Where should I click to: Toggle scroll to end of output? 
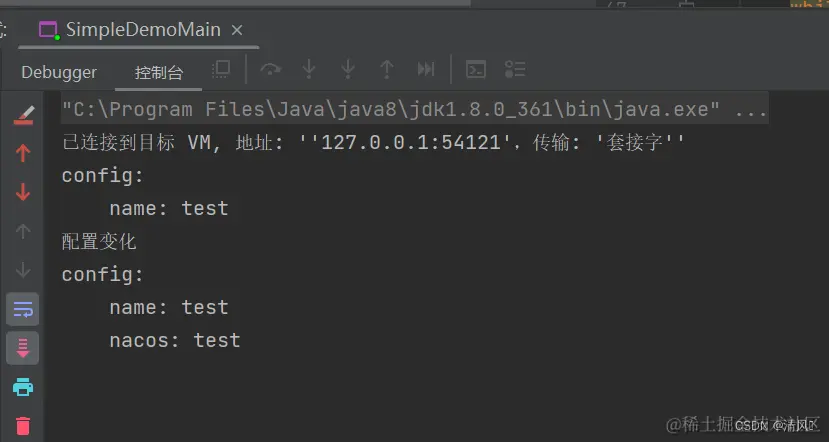pos(23,347)
